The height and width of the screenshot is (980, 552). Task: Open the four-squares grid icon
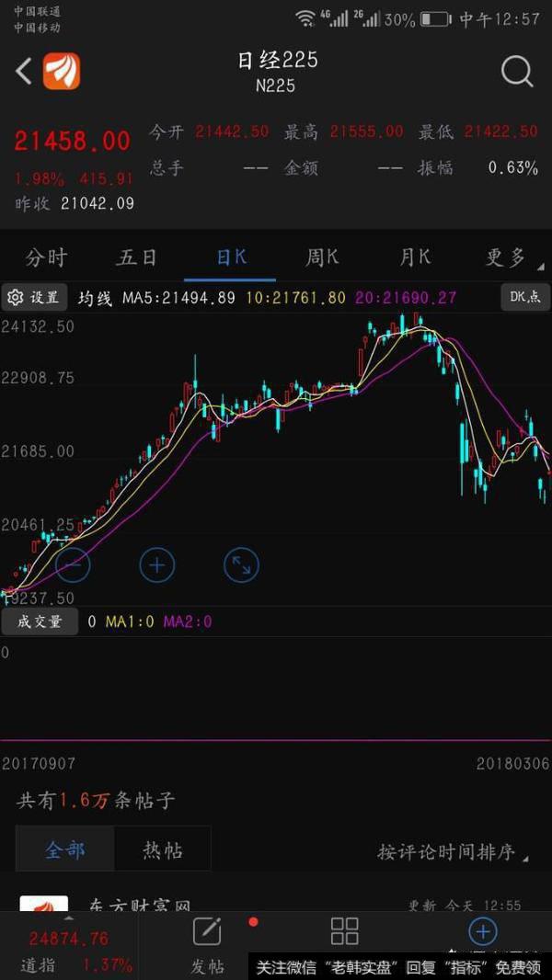point(344,931)
